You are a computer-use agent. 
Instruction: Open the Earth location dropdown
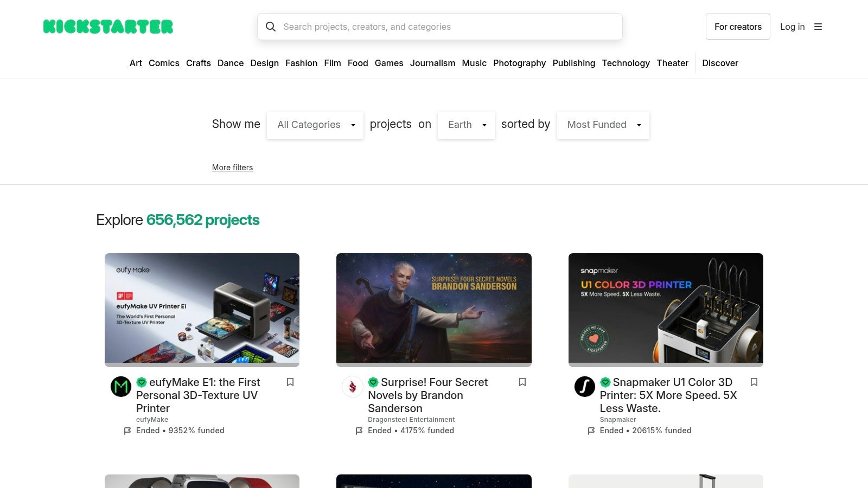point(465,125)
